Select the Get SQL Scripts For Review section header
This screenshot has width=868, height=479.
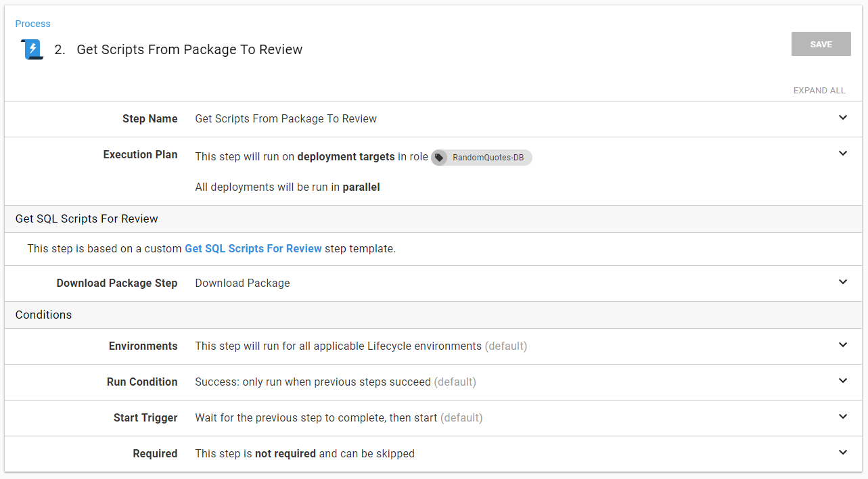tap(87, 219)
